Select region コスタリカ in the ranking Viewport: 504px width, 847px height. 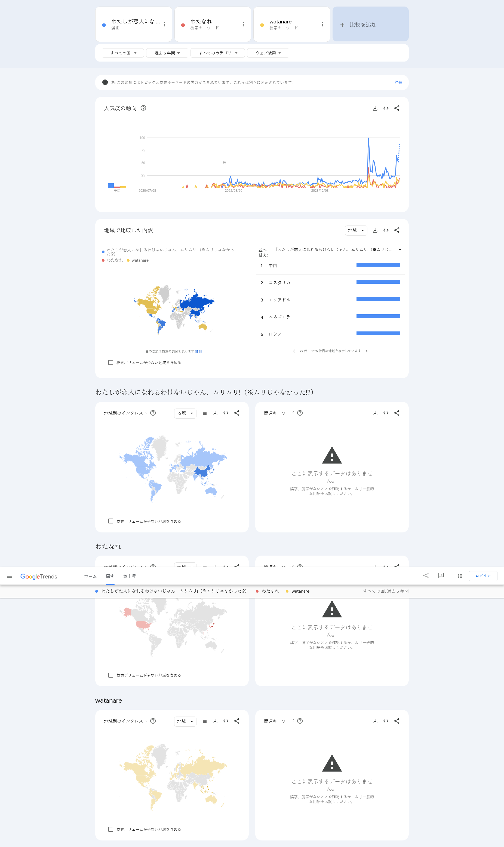pyautogui.click(x=330, y=283)
